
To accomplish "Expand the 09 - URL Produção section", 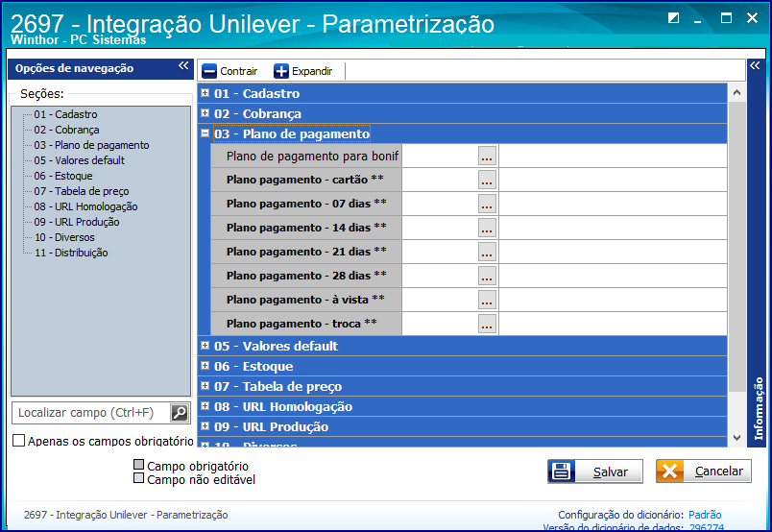I will click(205, 426).
